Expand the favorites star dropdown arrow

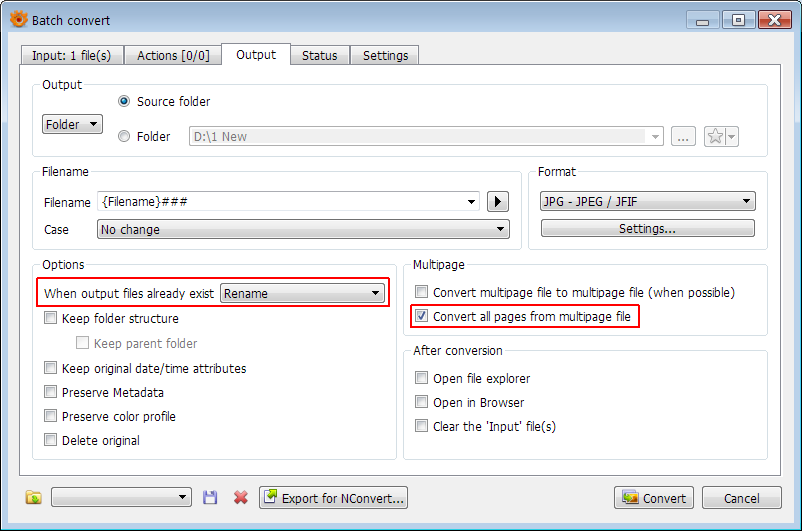pyautogui.click(x=732, y=137)
